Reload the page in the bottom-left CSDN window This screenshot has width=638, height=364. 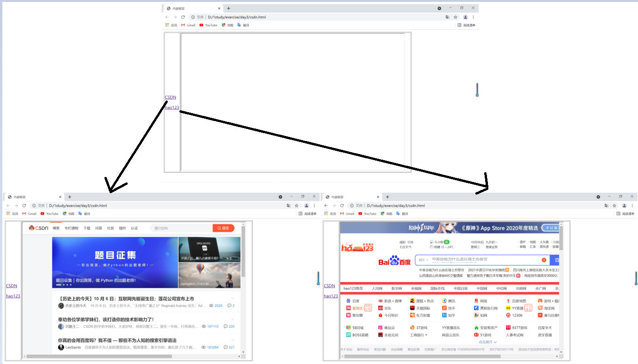pos(24,205)
